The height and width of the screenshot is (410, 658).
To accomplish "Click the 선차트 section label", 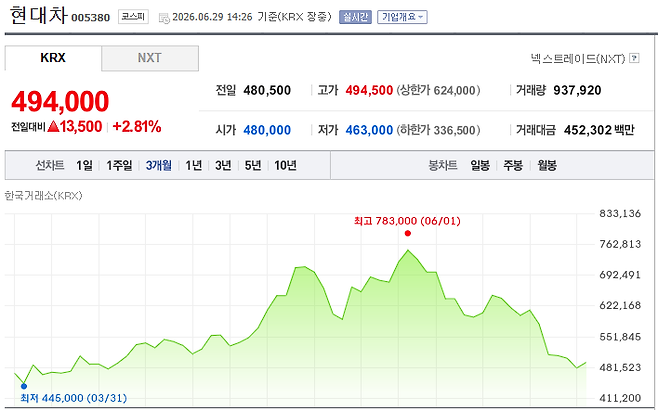I will [50, 165].
